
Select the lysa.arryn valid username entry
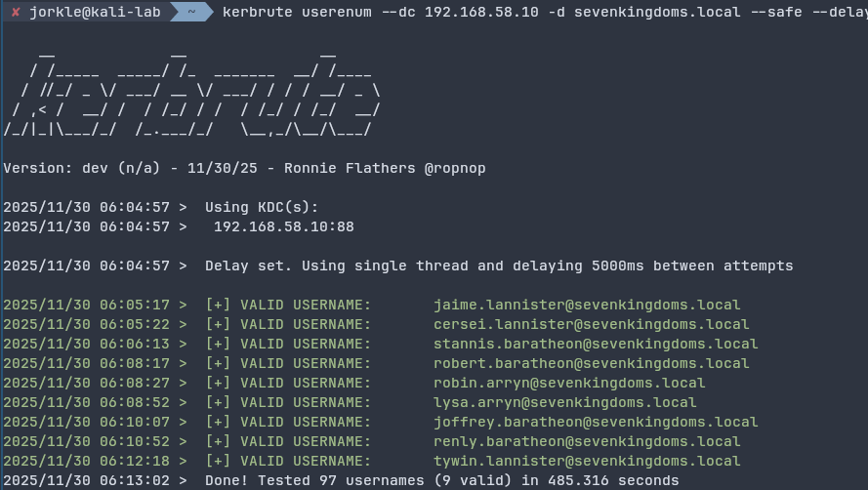[565, 402]
